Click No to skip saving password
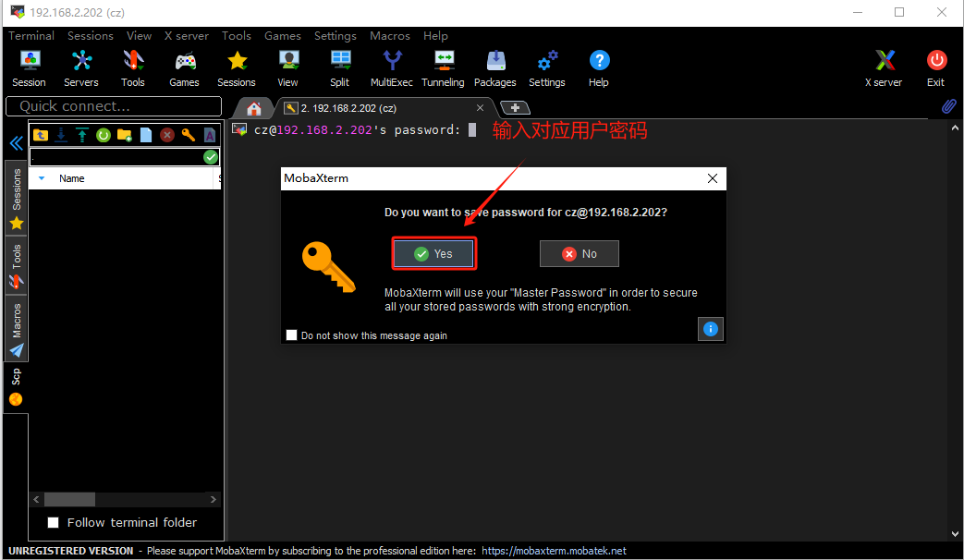 580,254
